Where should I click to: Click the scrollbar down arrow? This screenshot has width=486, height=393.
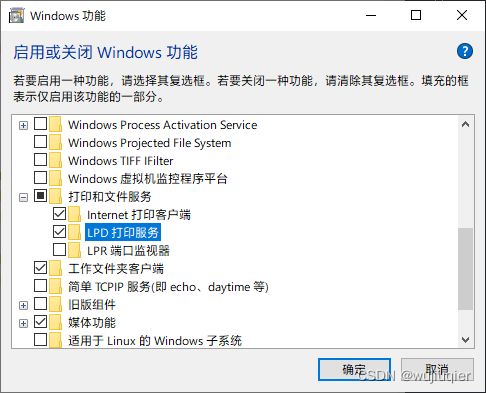(465, 340)
